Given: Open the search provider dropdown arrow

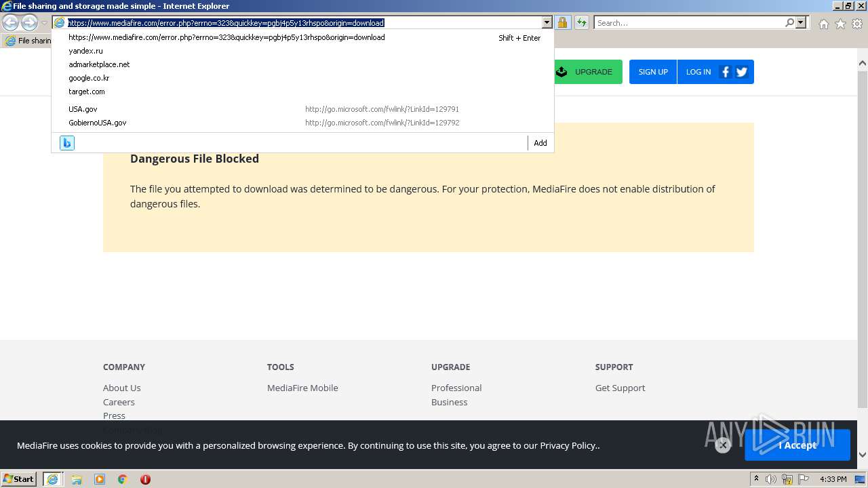Looking at the screenshot, I should (801, 23).
